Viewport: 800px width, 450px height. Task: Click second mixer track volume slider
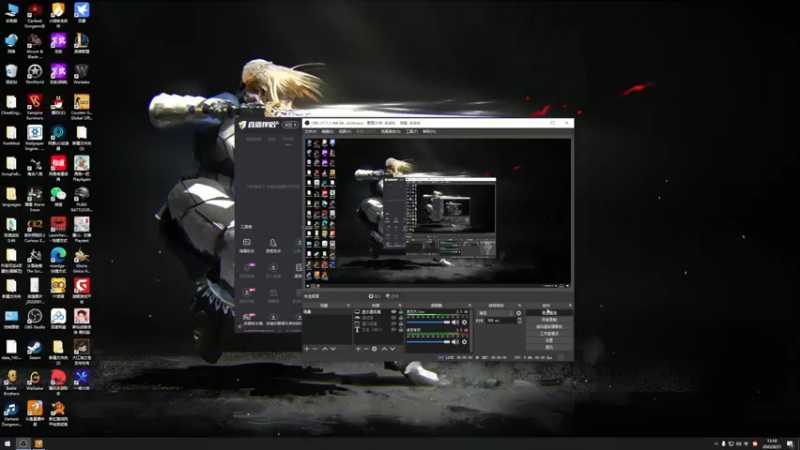(428, 342)
